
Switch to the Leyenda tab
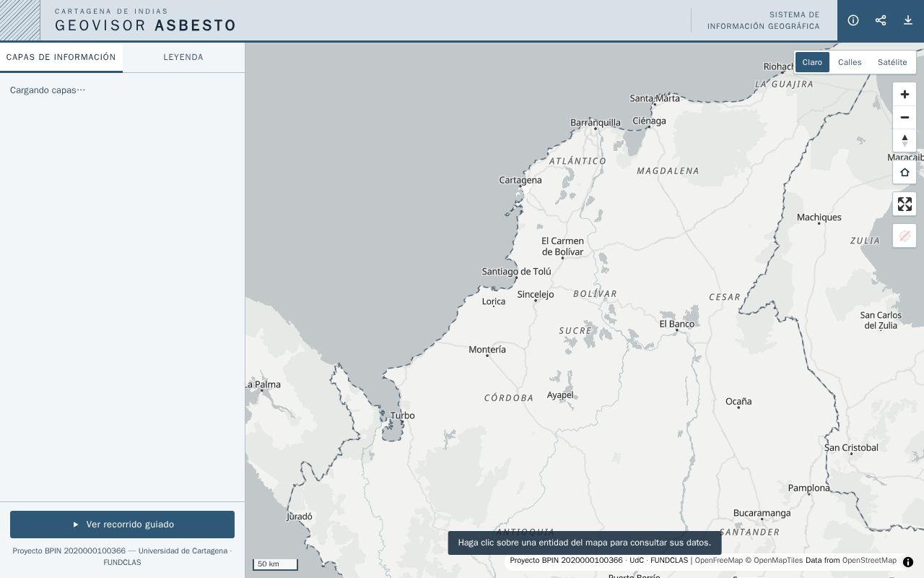pos(183,57)
